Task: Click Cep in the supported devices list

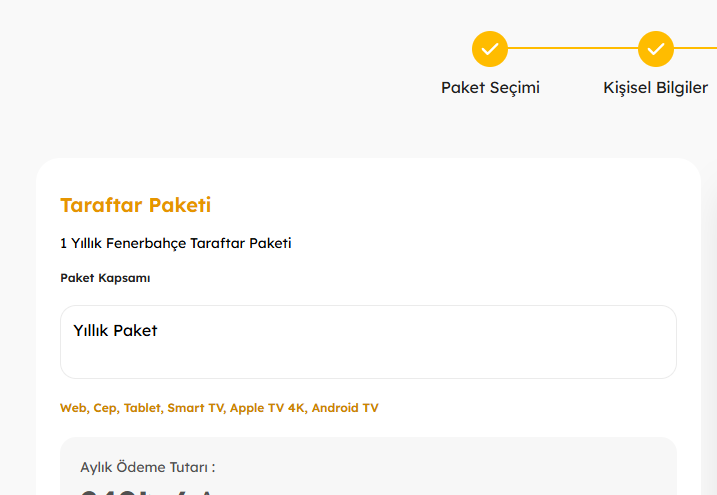Action: click(x=107, y=408)
